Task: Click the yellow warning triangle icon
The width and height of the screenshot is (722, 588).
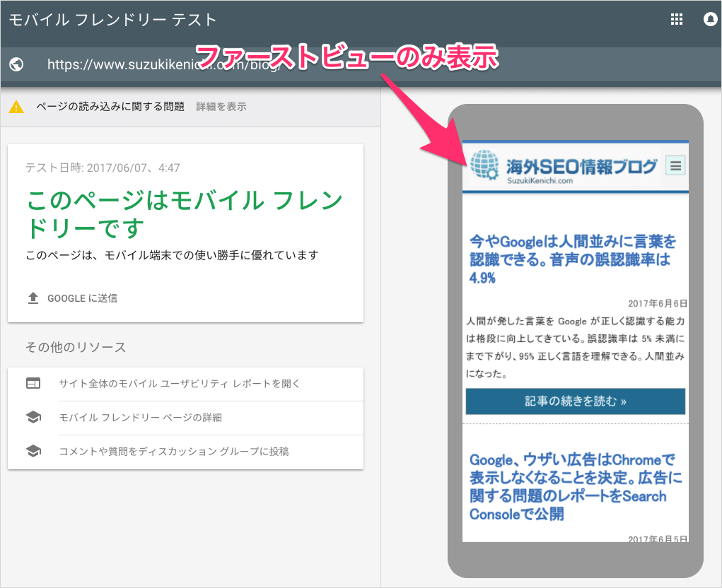Action: pos(16,107)
